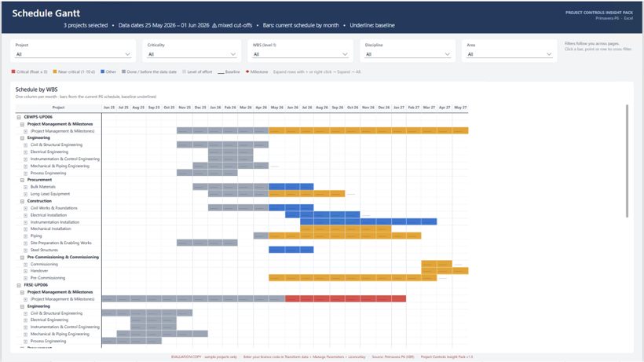Click the orange bar in Handover row
This screenshot has width=644, height=362.
click(x=445, y=271)
